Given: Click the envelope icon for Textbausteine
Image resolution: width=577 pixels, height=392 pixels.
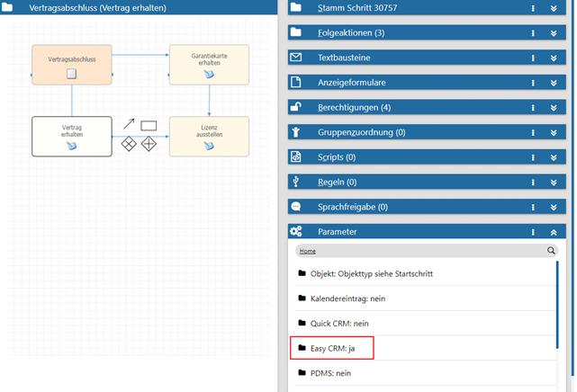Looking at the screenshot, I should pyautogui.click(x=295, y=58).
